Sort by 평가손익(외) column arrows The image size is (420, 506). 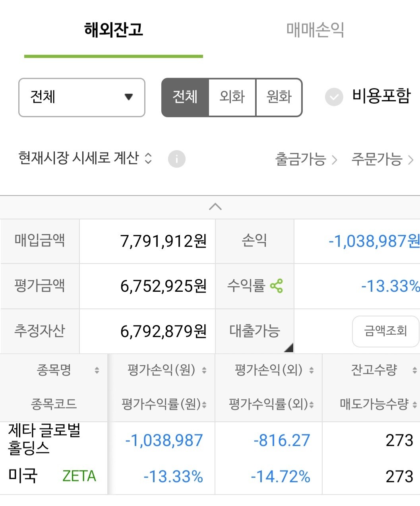pyautogui.click(x=312, y=370)
